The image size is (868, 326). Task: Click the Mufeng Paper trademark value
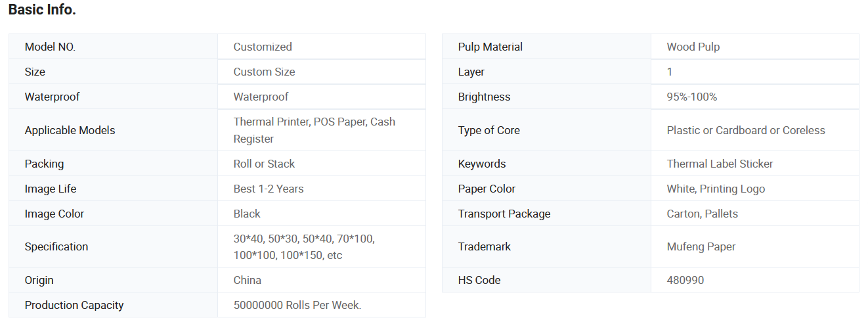[701, 246]
